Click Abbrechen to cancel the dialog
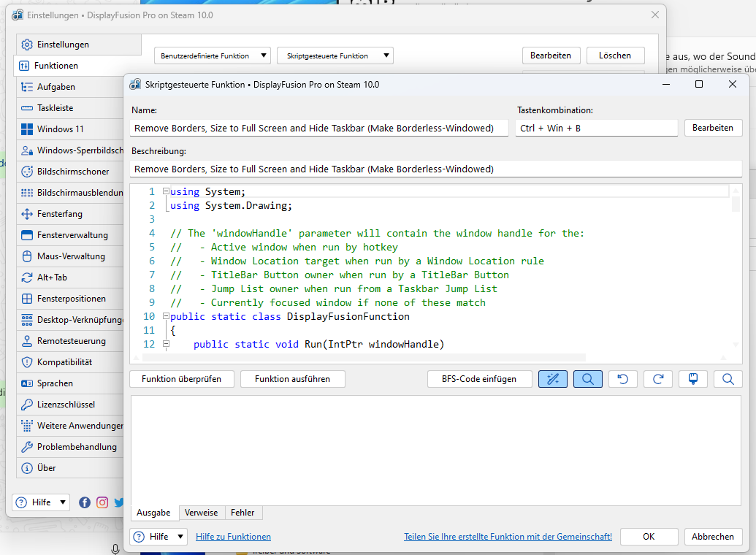The image size is (756, 555). pos(713,537)
